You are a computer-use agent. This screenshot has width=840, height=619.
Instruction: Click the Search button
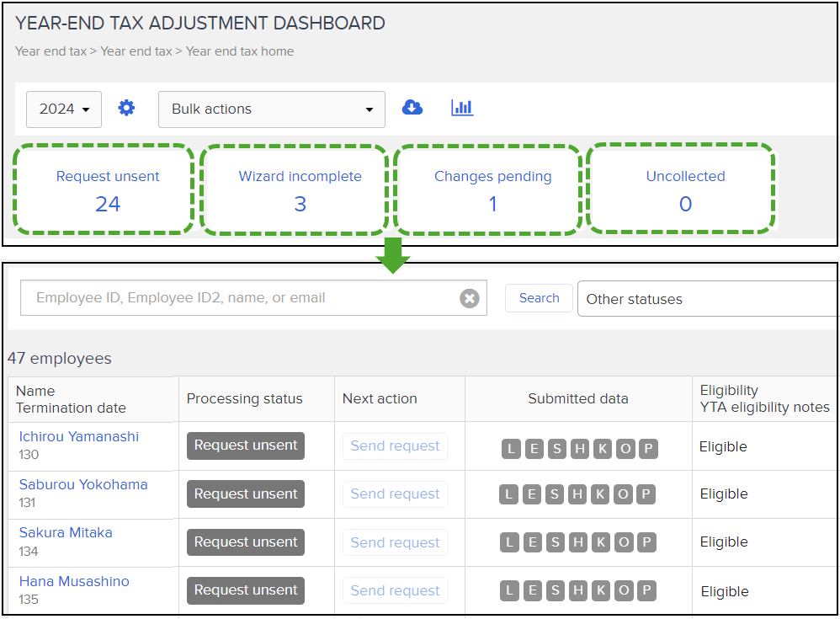(539, 298)
